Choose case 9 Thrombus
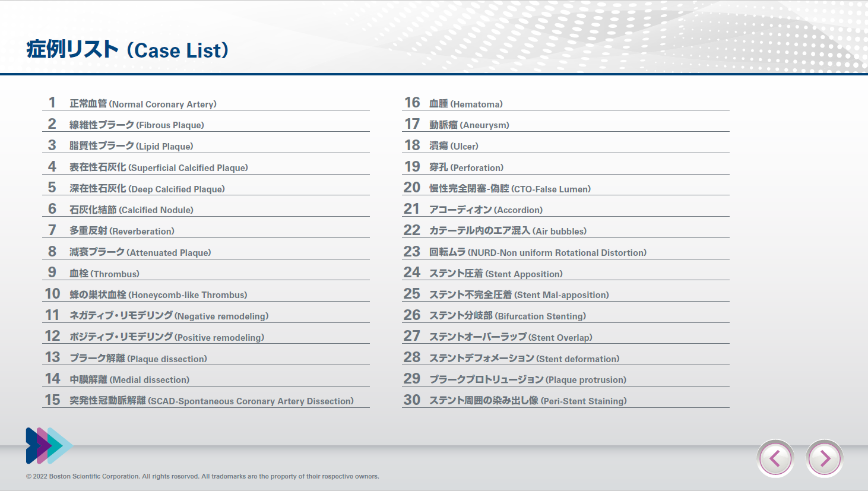Image resolution: width=868 pixels, height=491 pixels. click(104, 274)
